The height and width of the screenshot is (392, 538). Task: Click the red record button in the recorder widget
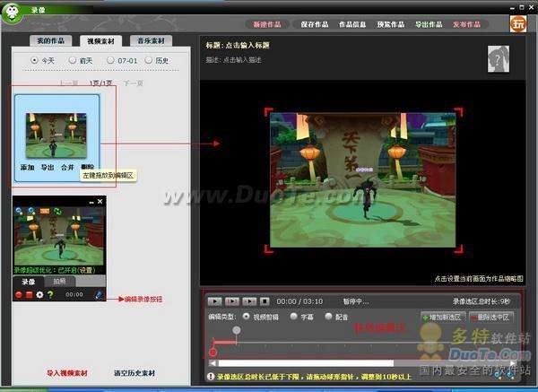[x=19, y=295]
